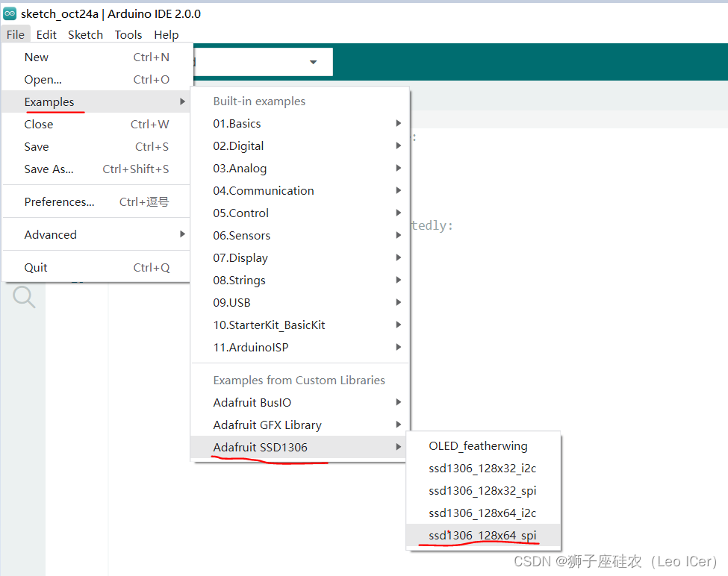The height and width of the screenshot is (576, 728).
Task: Expand the 10.StarterKit_BasicKit submenu
Action: click(x=300, y=325)
